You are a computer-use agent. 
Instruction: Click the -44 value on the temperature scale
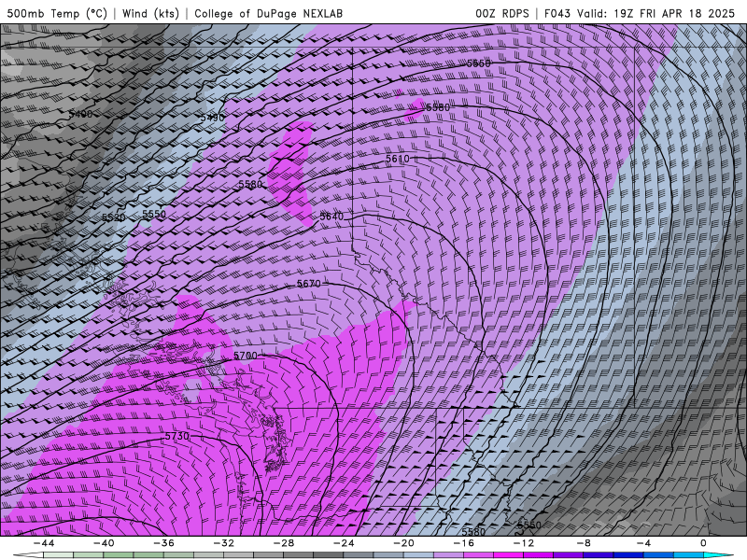44,543
